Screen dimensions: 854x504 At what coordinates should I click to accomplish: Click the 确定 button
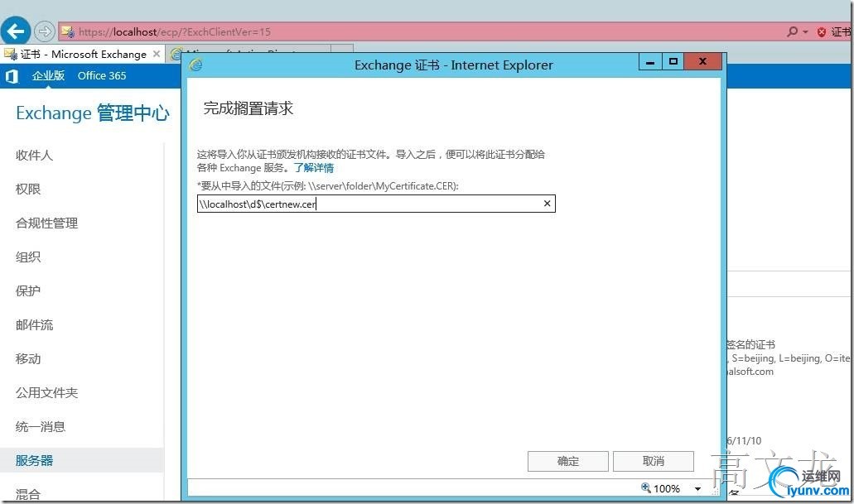(x=567, y=461)
